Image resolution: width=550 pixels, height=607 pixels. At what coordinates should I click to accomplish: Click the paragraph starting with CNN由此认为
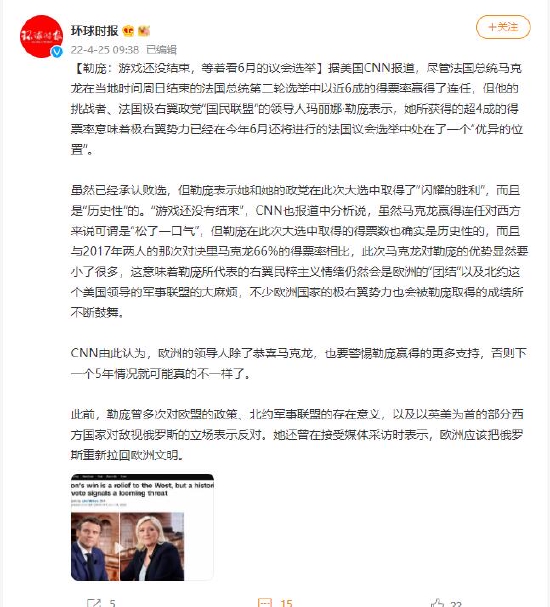coord(298,363)
